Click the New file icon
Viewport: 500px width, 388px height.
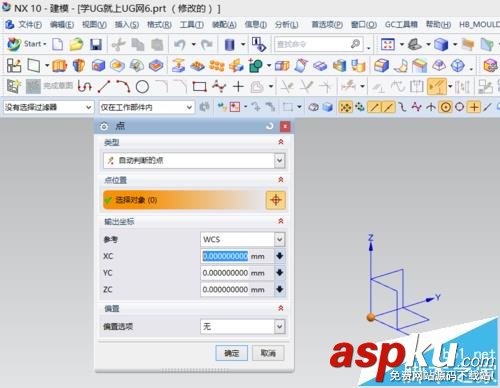58,44
